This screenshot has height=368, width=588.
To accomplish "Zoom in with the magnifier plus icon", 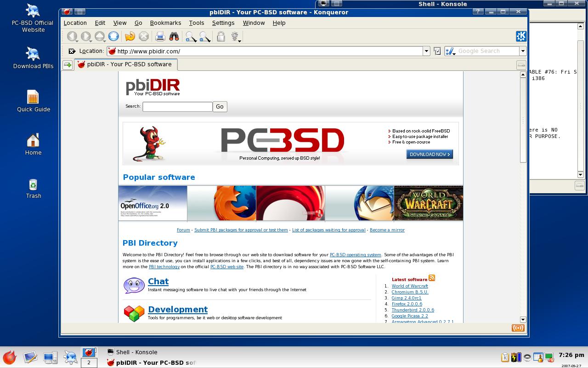I will 191,37.
